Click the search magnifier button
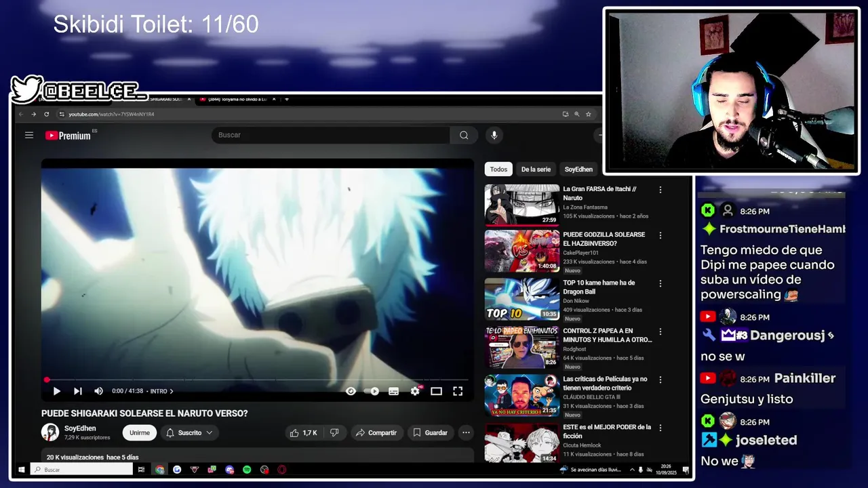 point(464,135)
